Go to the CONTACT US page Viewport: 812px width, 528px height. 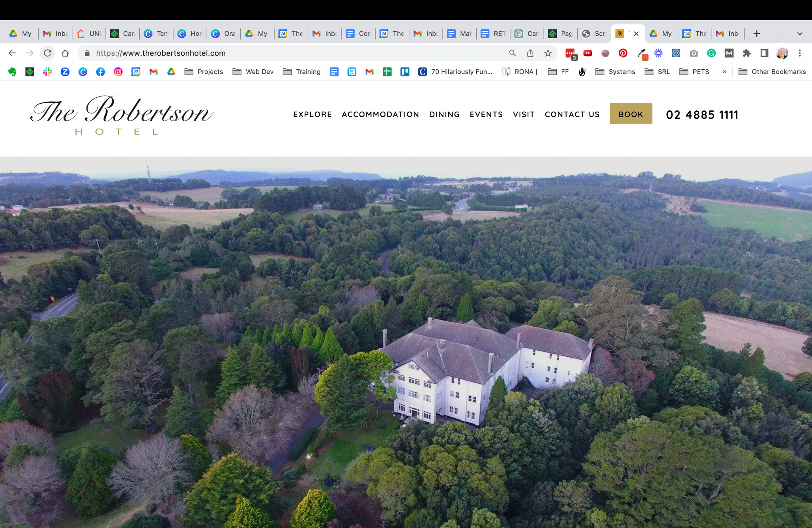572,114
